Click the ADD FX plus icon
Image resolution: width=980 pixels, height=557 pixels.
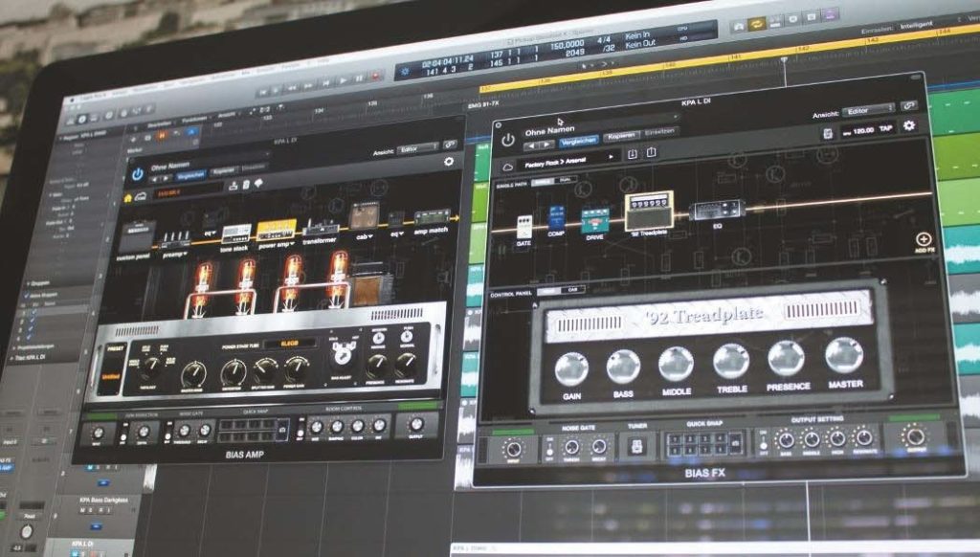[924, 240]
